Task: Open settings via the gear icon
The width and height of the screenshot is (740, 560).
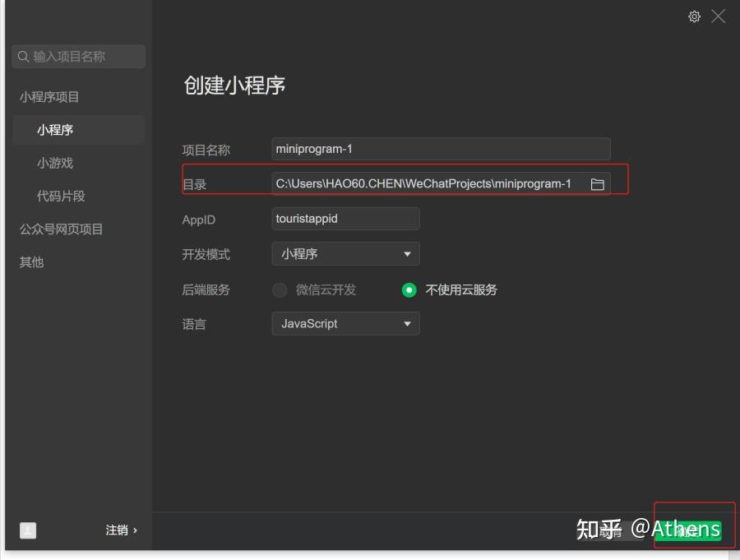Action: (694, 16)
